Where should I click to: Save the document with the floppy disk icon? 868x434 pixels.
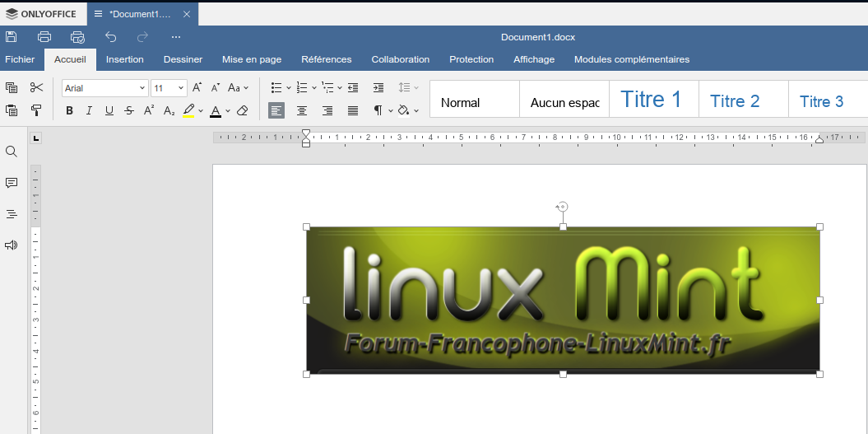tap(11, 37)
